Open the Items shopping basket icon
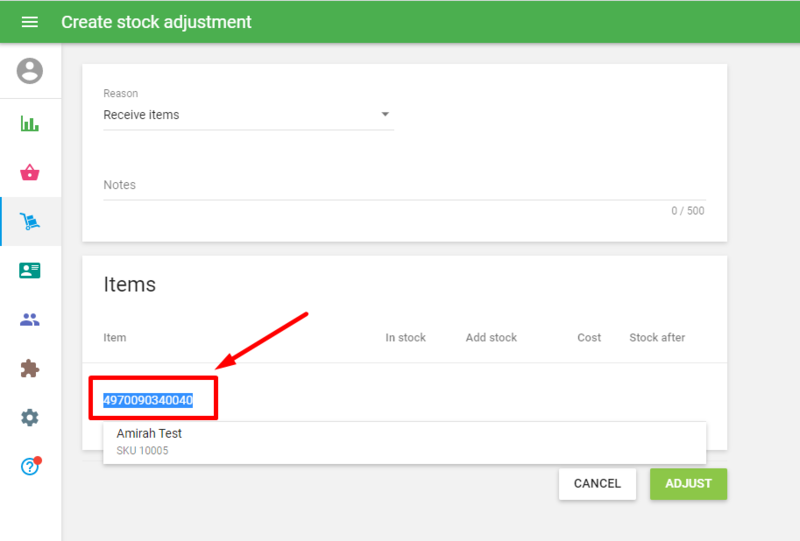 click(30, 173)
